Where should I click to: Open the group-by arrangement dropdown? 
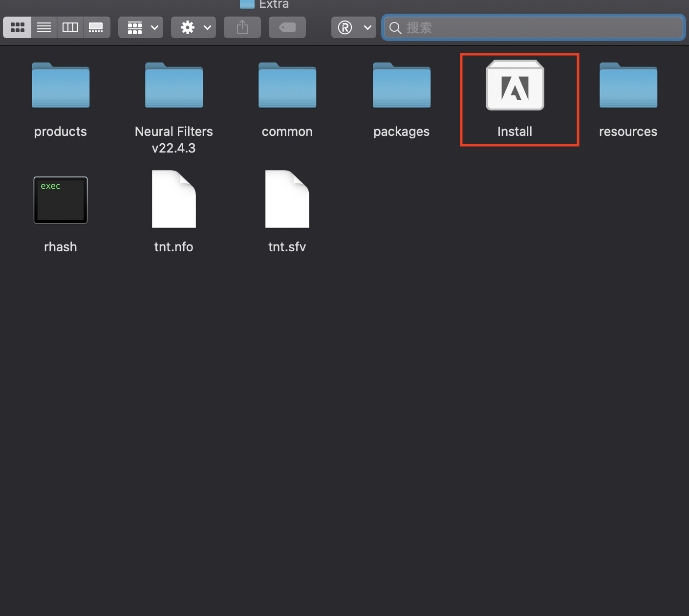point(141,27)
